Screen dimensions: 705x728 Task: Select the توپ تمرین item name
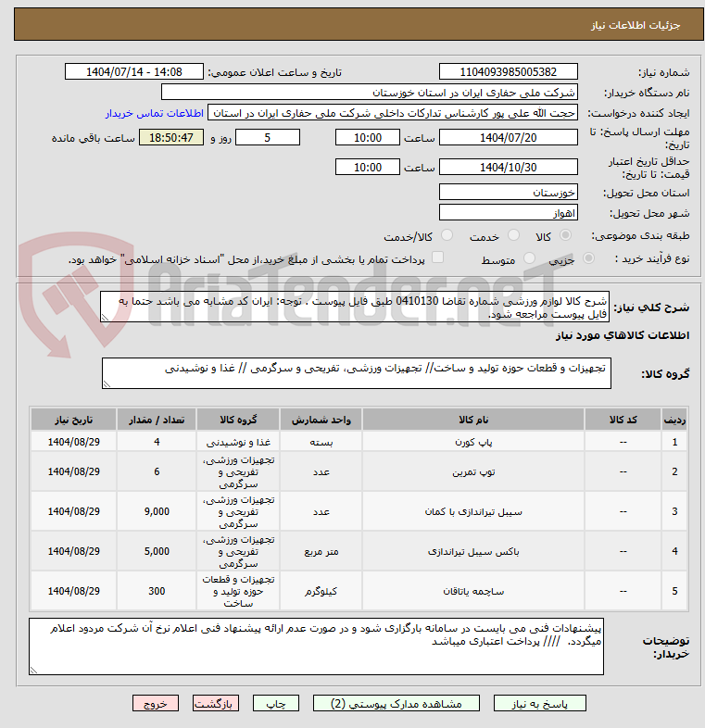pyautogui.click(x=473, y=471)
